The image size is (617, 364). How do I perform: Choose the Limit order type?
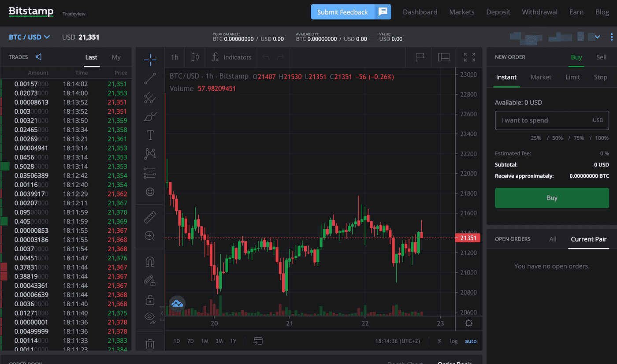572,77
